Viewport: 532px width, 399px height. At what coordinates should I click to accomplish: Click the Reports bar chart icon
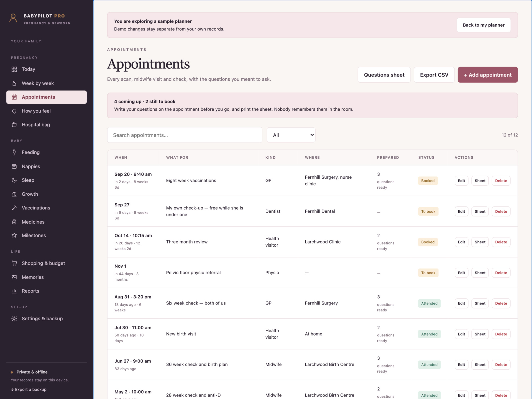pyautogui.click(x=14, y=291)
